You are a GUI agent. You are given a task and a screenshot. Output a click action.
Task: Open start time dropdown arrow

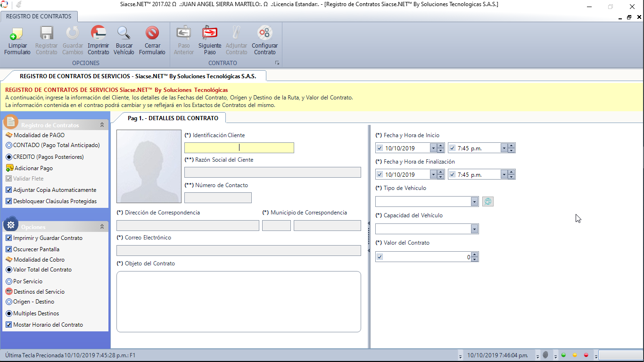(504, 148)
